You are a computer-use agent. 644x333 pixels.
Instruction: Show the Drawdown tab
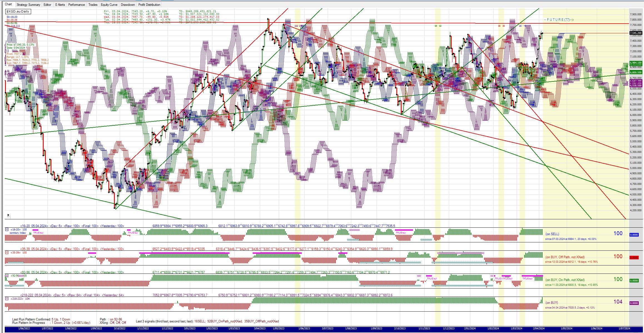click(x=128, y=5)
